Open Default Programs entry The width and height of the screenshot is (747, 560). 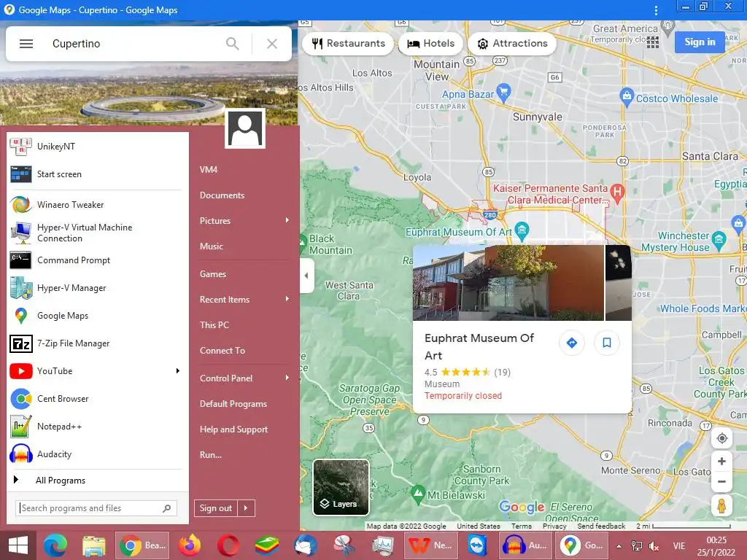[233, 404]
